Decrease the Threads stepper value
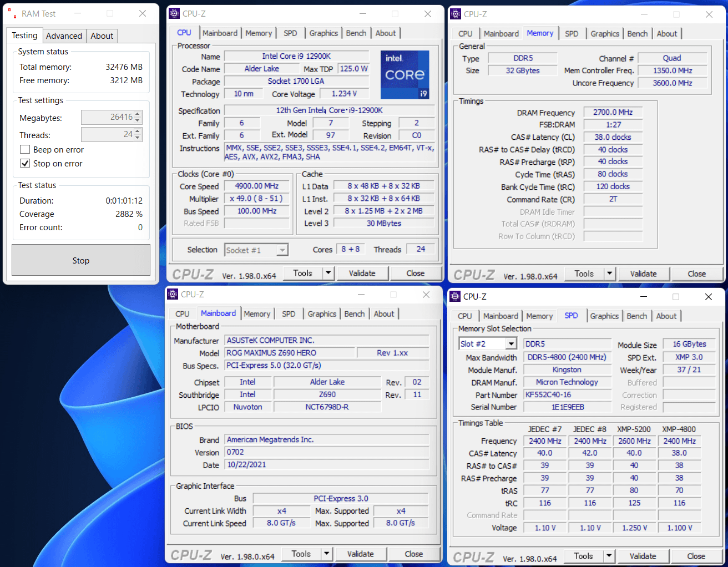Viewport: 728px width, 567px height. (138, 138)
